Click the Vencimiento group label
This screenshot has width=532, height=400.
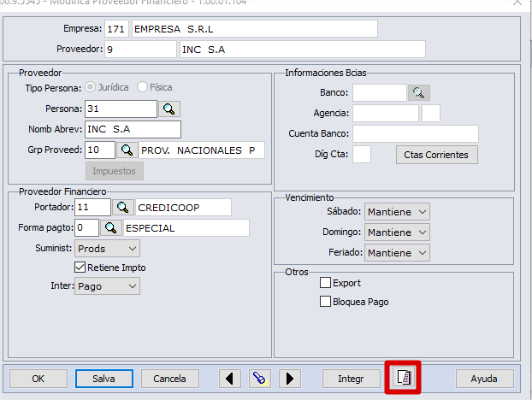[x=310, y=197]
